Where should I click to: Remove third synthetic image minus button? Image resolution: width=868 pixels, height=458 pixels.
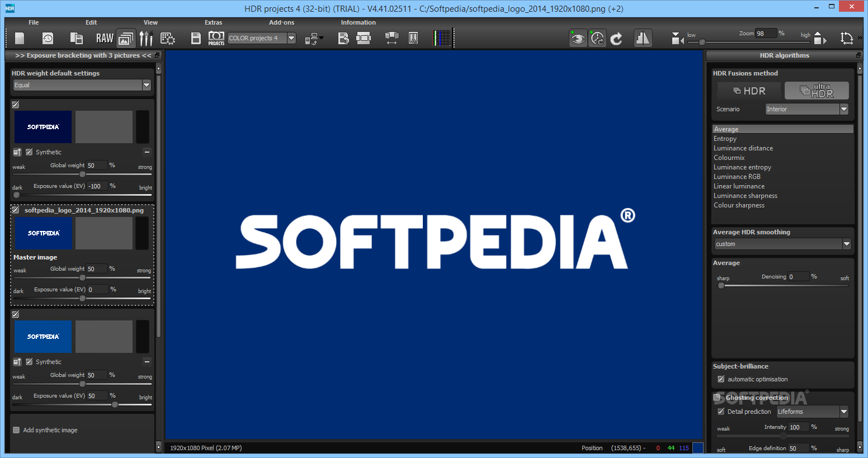click(147, 362)
